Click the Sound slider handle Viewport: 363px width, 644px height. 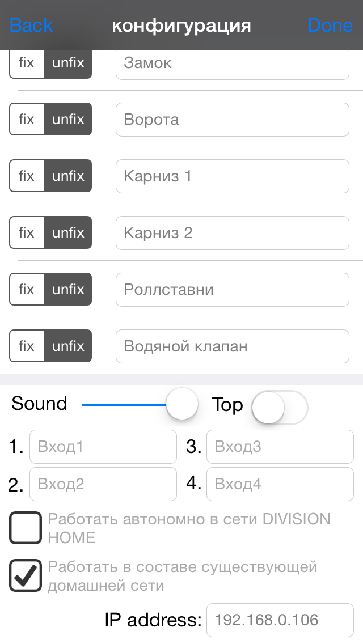182,404
